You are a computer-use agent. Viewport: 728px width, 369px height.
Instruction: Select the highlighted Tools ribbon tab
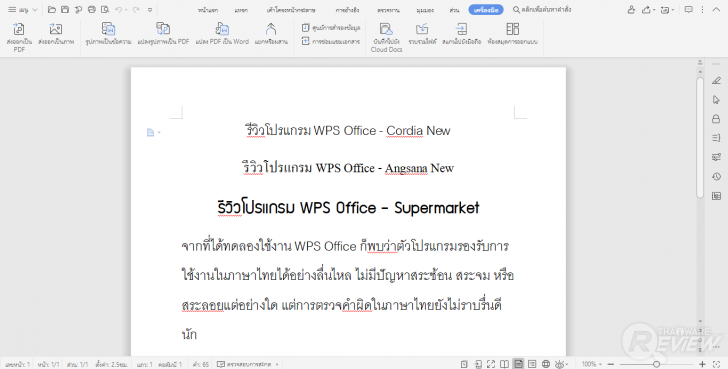pyautogui.click(x=486, y=10)
